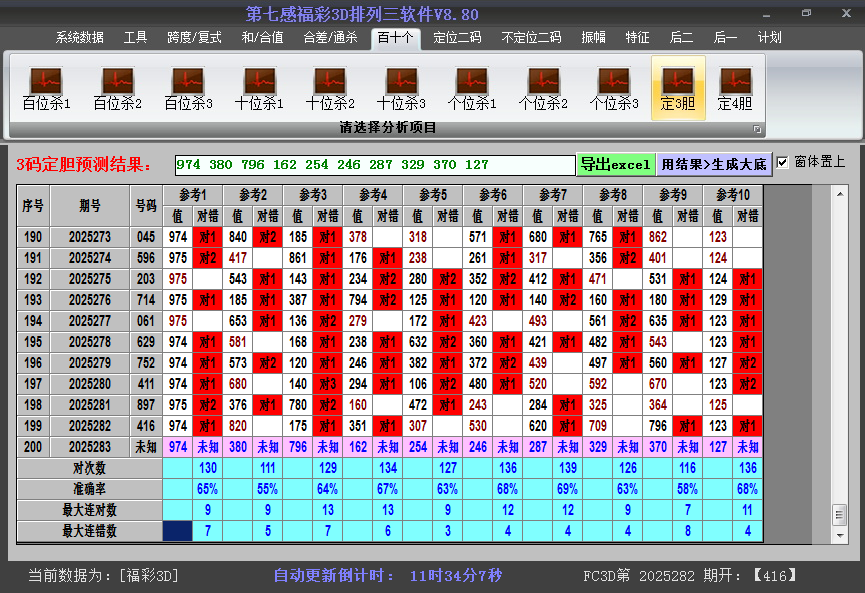Image resolution: width=865 pixels, height=593 pixels.
Task: Open the 十位杀3 analysis tool
Action: pos(401,88)
